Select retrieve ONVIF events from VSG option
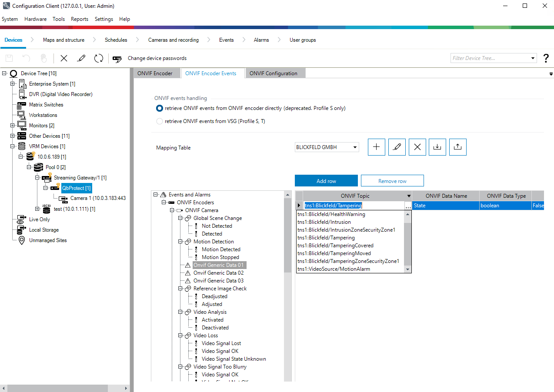 click(160, 121)
